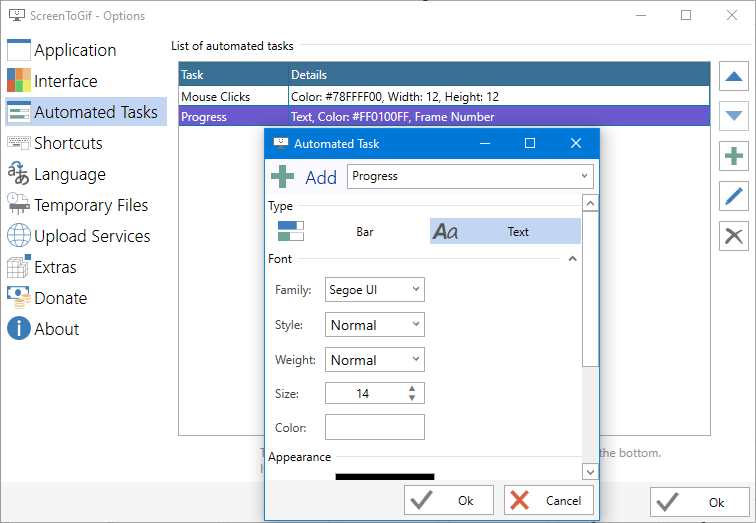Click the Extras cube icon
The height and width of the screenshot is (523, 756).
[19, 267]
